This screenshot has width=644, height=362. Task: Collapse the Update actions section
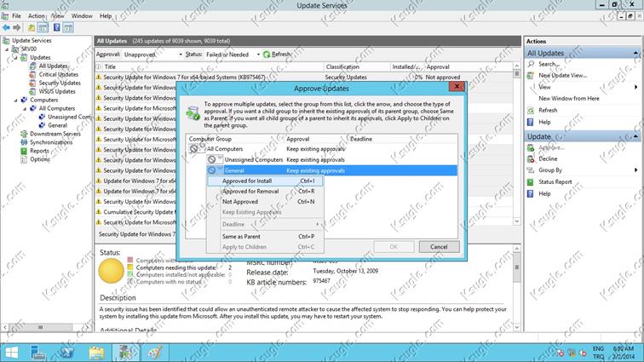point(635,136)
